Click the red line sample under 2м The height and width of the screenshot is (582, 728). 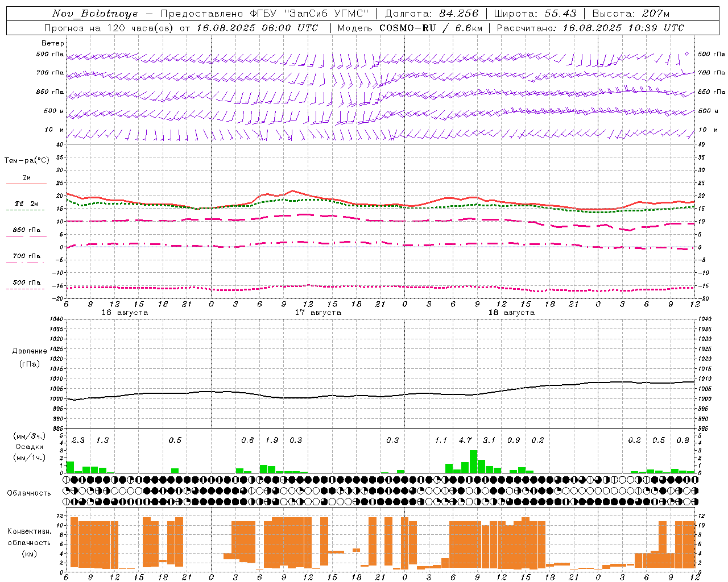pyautogui.click(x=26, y=184)
